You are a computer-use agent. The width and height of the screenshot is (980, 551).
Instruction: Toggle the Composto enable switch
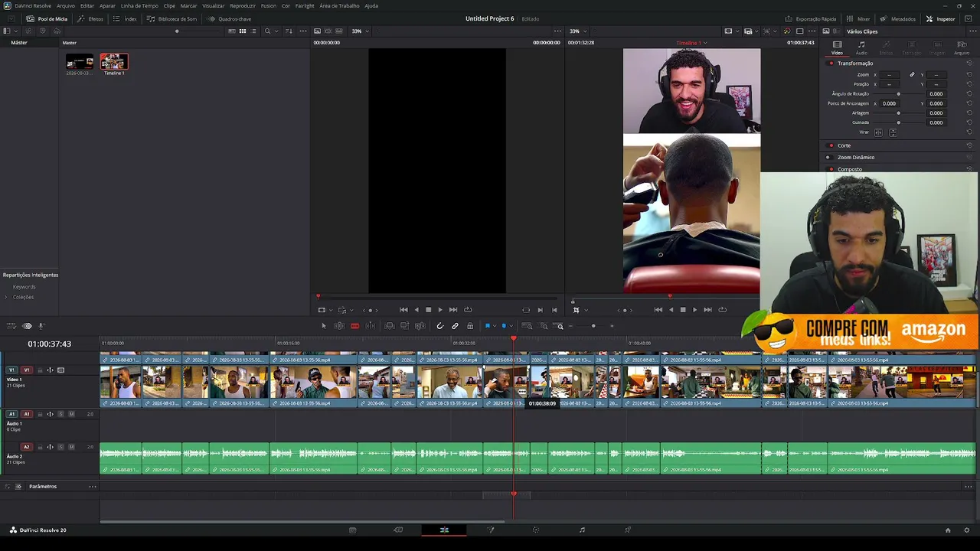pyautogui.click(x=831, y=169)
